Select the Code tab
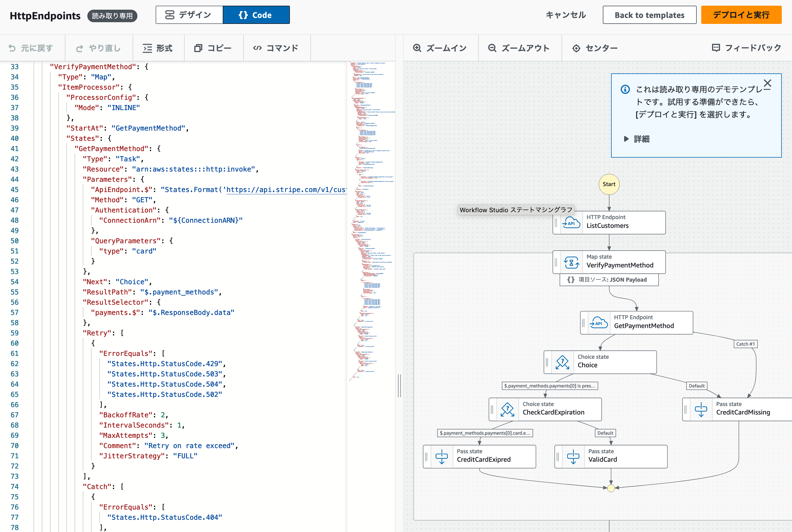 click(256, 15)
